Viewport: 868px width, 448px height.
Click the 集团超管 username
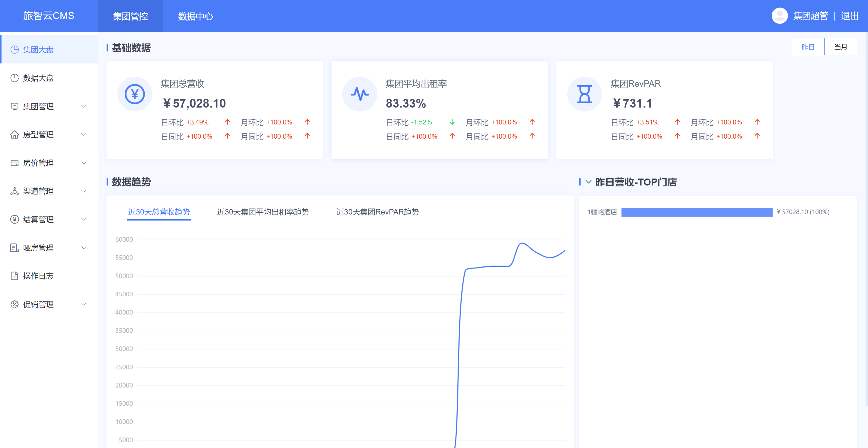pyautogui.click(x=810, y=16)
